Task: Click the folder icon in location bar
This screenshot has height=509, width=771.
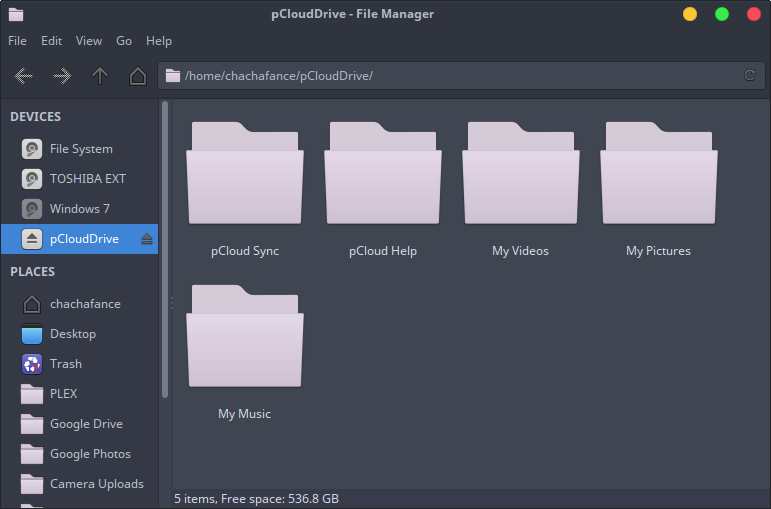Action: click(x=173, y=76)
